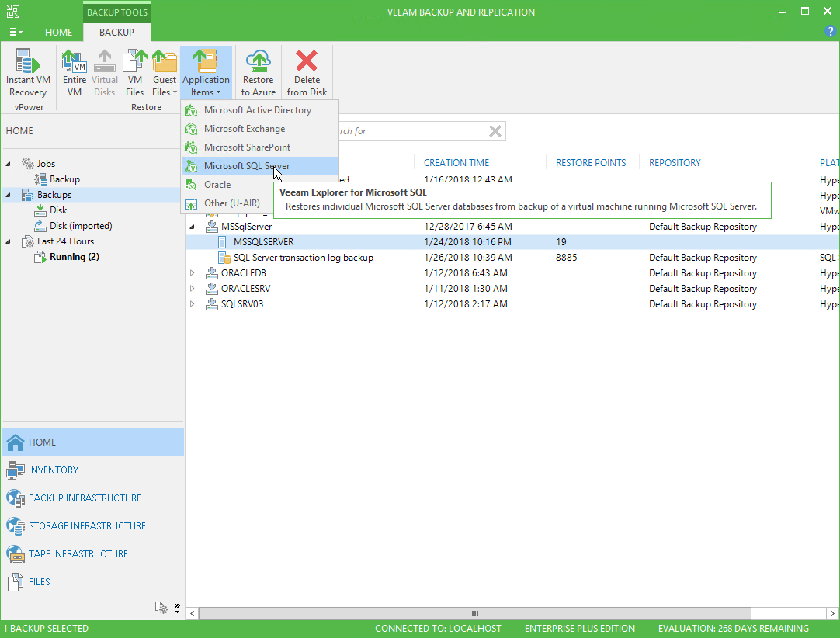Select Disk under Backups
840x638 pixels.
coord(58,210)
